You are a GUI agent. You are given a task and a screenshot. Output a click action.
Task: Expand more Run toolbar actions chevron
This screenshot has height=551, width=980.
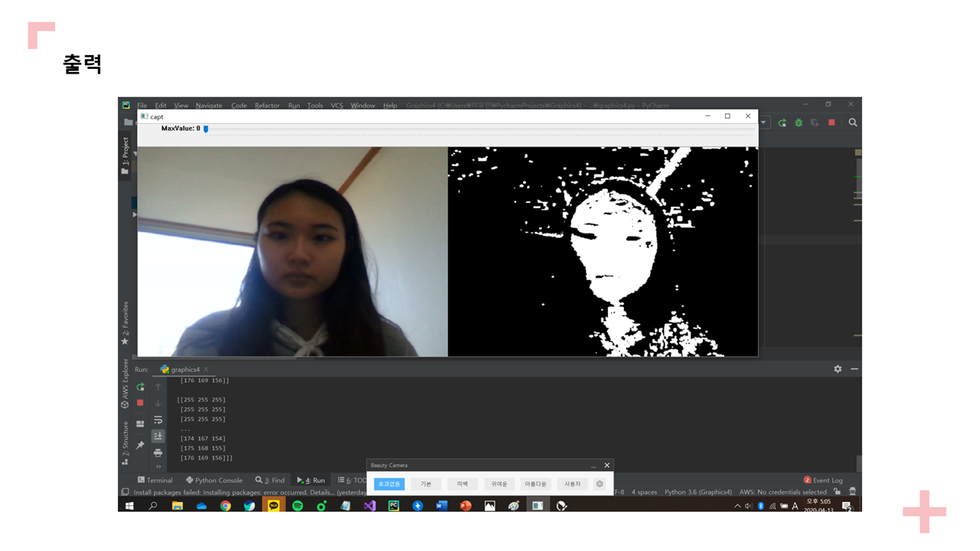coord(158,467)
